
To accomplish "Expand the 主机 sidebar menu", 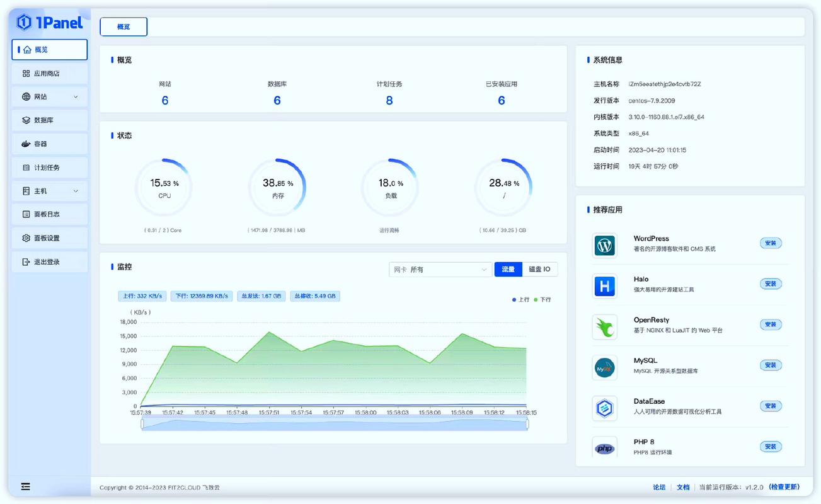I will coord(49,190).
